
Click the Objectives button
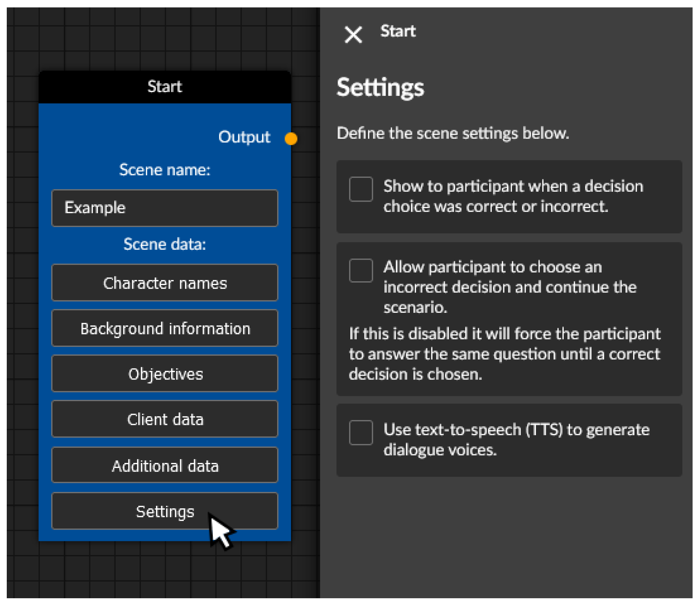(165, 374)
